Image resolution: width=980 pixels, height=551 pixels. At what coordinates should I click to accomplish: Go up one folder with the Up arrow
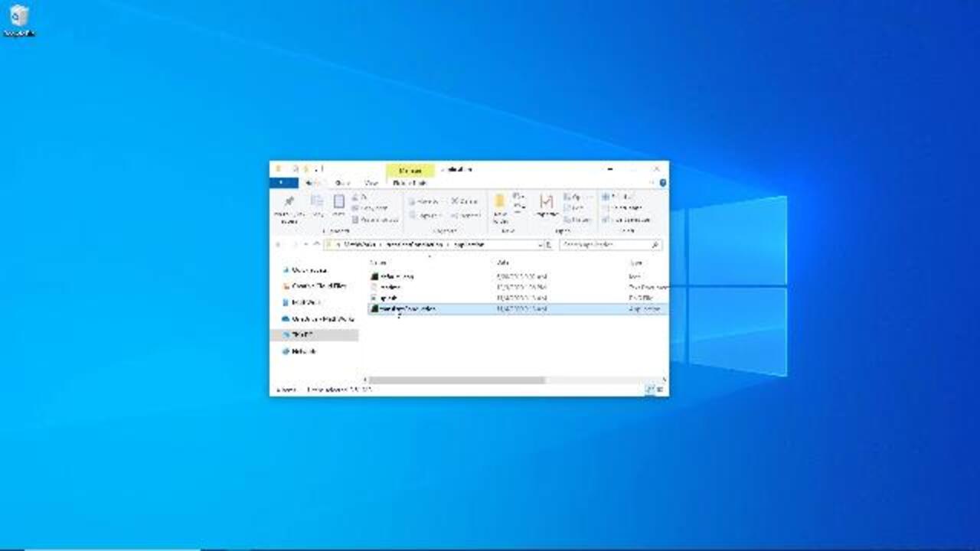coord(316,245)
